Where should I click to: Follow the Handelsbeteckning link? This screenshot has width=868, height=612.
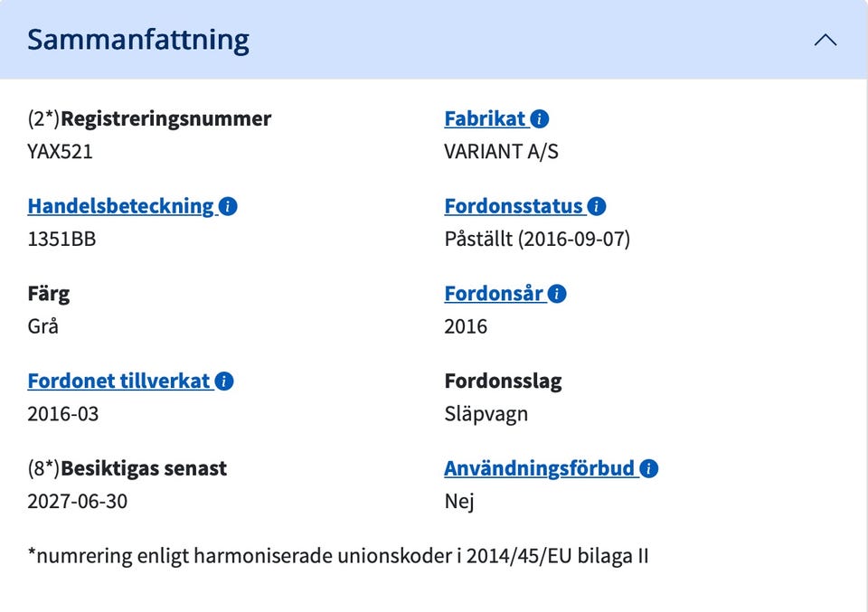120,207
